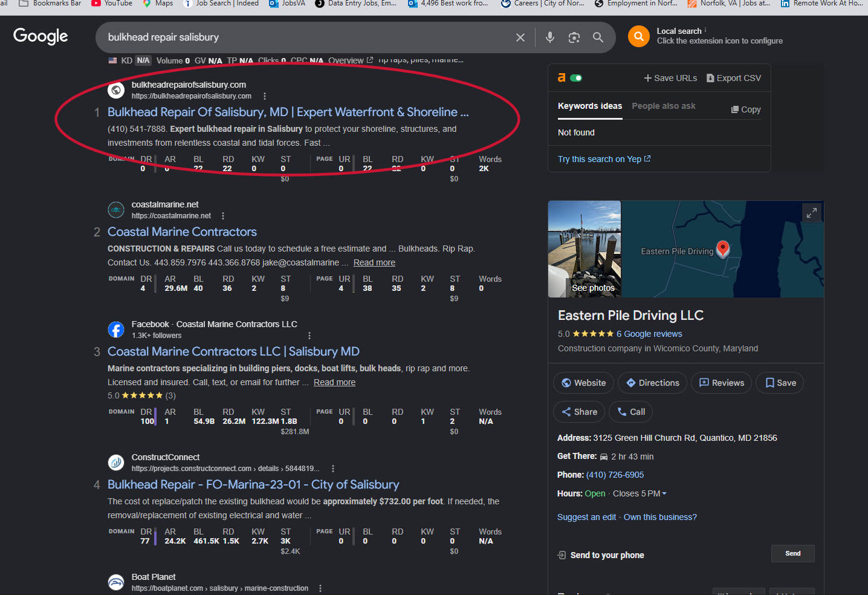Screen dimensions: 868x595
Task: Click the Boat Planet favicon
Action: [116, 582]
